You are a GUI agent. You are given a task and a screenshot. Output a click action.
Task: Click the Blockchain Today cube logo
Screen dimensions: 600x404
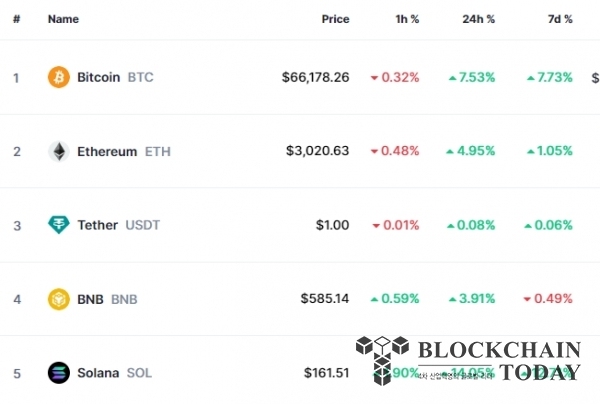382,360
